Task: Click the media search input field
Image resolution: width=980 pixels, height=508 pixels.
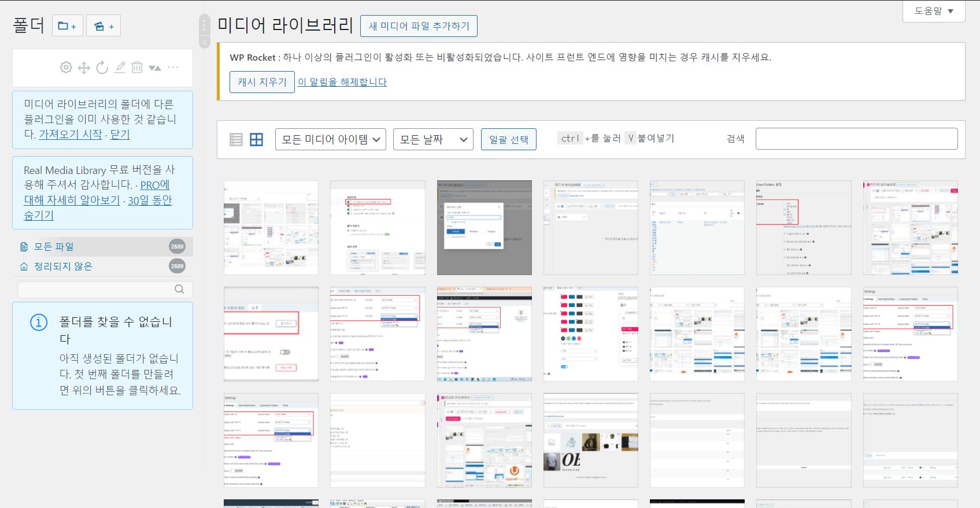Action: click(856, 139)
